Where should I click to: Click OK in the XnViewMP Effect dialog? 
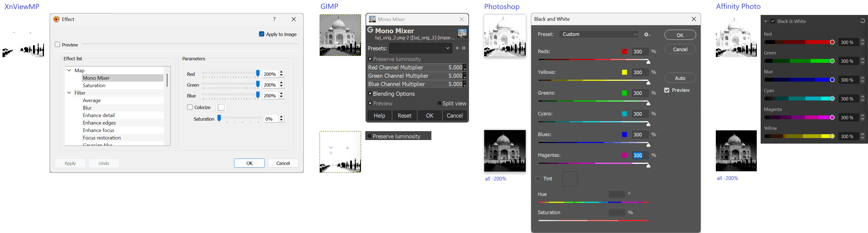(249, 163)
